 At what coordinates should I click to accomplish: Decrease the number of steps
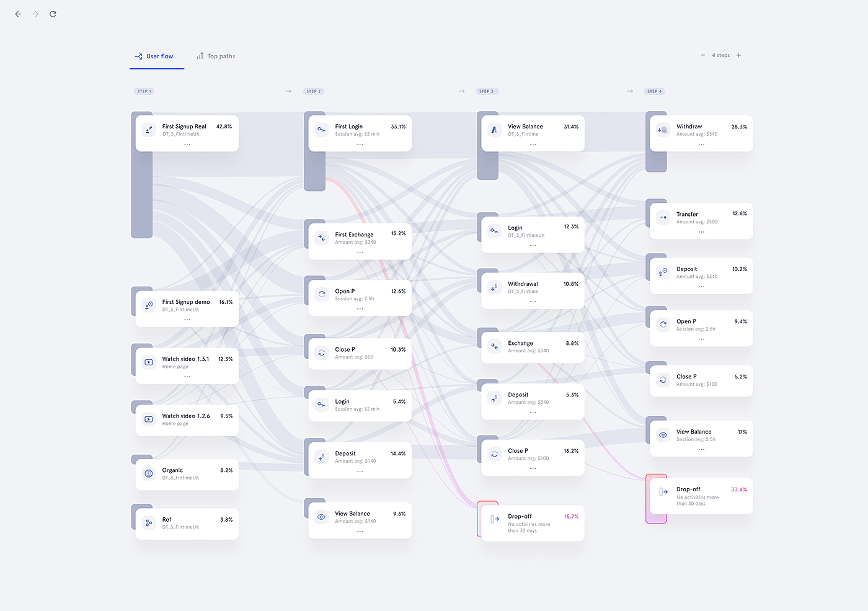(703, 55)
